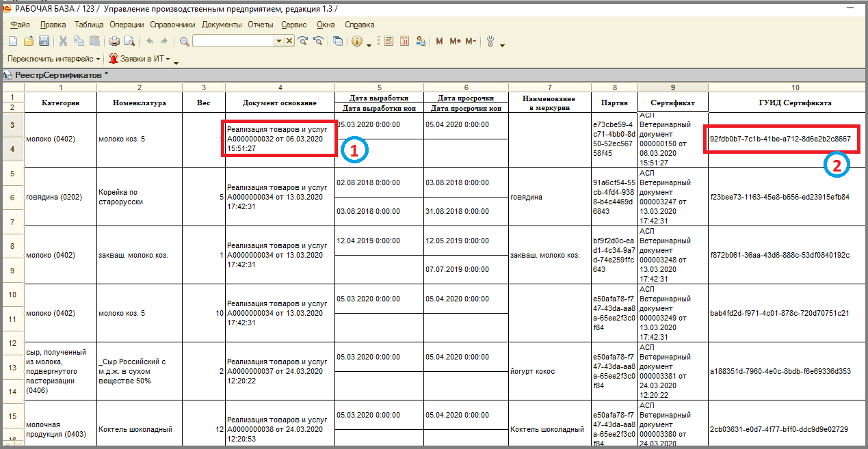Select date cell 02.08.2018 0:00:00
Screen dimensions: 868x449
point(380,182)
